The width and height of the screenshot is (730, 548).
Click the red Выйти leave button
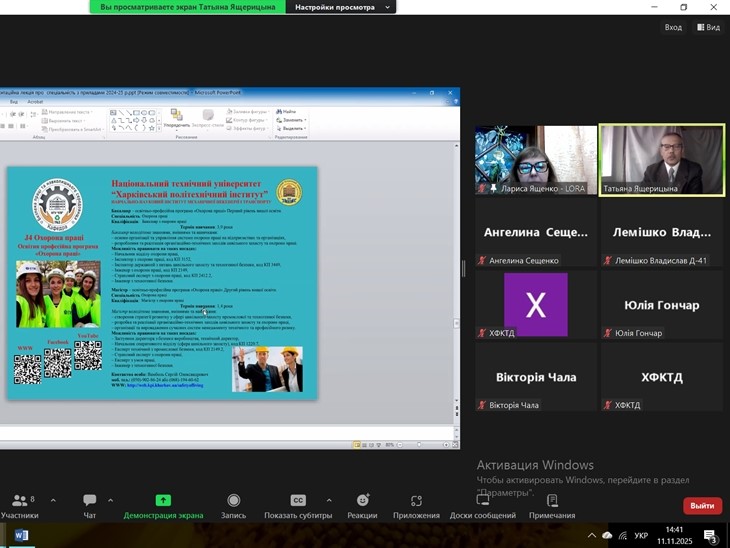coord(702,506)
